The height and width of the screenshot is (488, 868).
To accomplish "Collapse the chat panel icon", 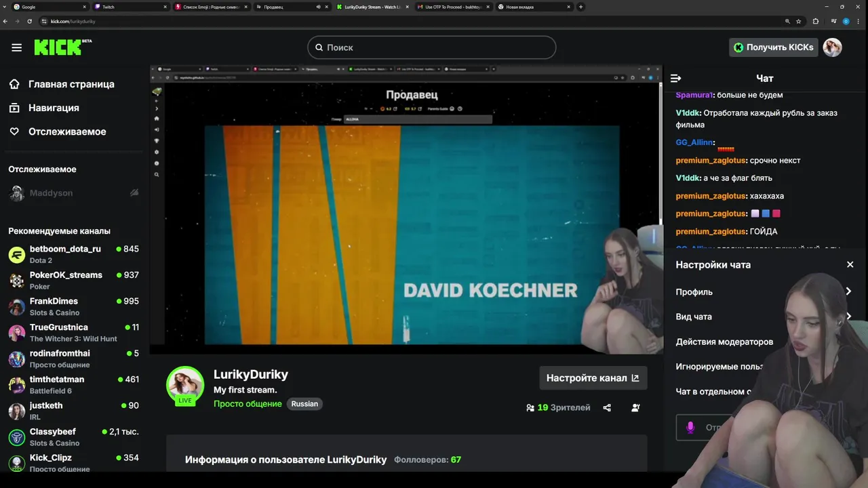I will tap(675, 79).
